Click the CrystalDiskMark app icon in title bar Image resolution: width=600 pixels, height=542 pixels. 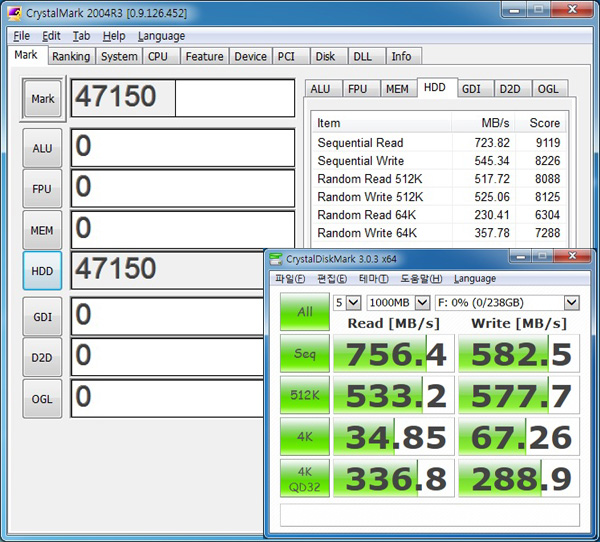coord(276,259)
